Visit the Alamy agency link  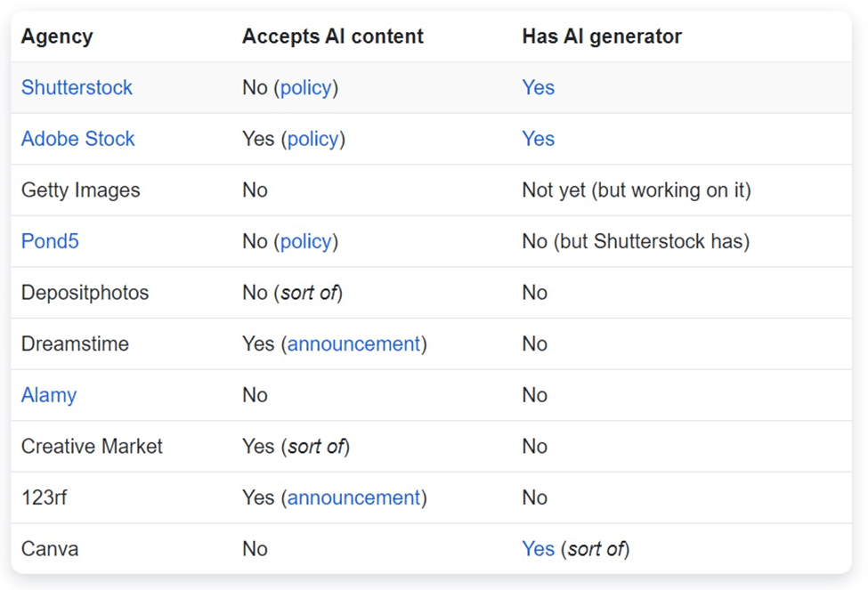[49, 395]
